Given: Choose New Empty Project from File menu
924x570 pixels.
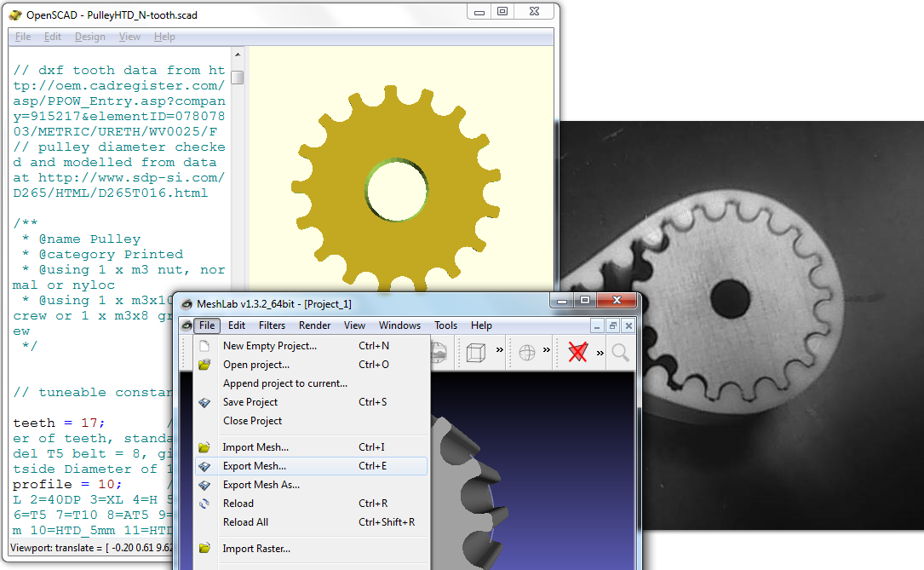Looking at the screenshot, I should [311, 346].
